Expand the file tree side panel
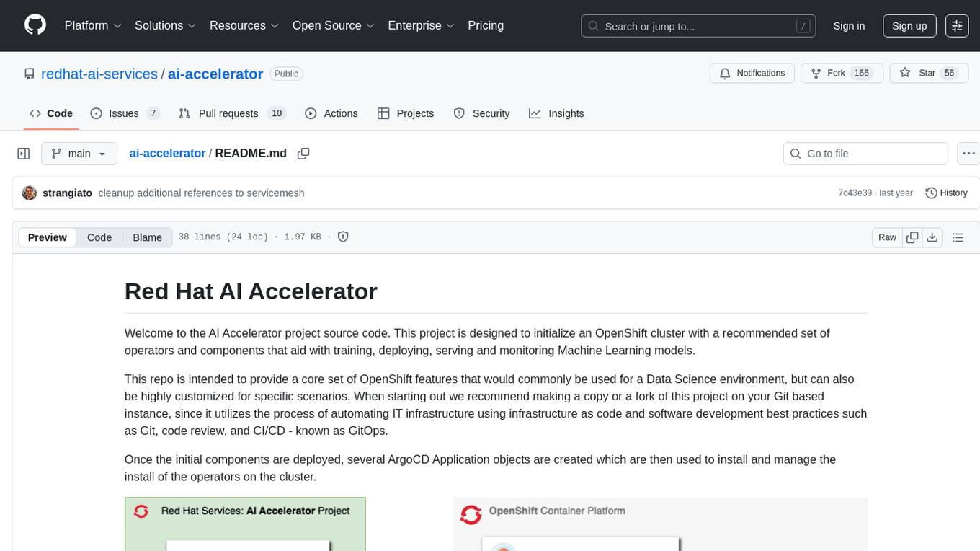980x551 pixels. click(x=24, y=154)
